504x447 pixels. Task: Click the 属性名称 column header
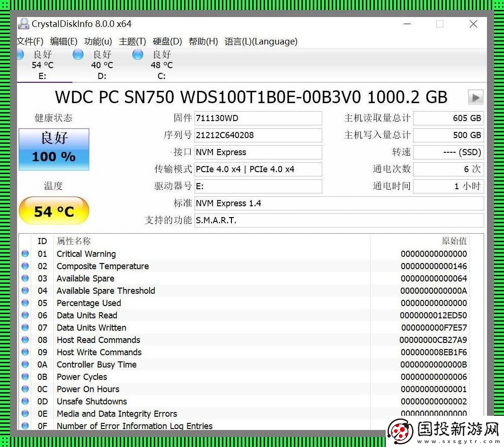click(x=74, y=241)
